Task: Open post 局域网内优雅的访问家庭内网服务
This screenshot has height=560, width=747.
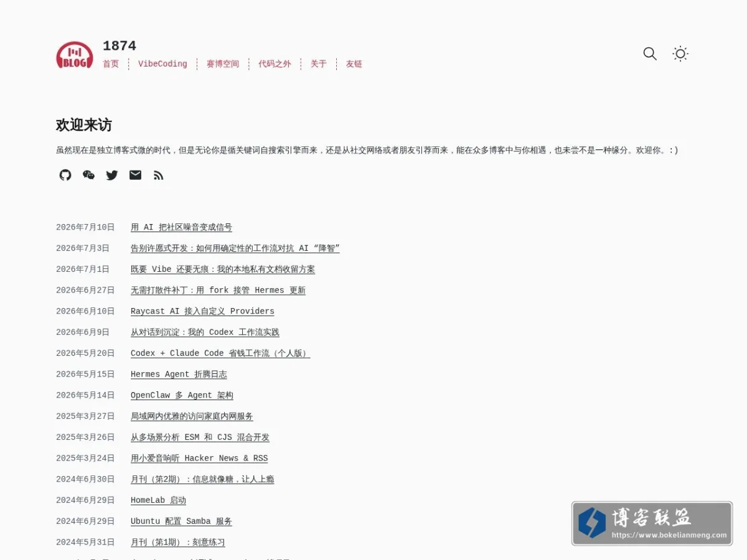Action: click(x=192, y=416)
